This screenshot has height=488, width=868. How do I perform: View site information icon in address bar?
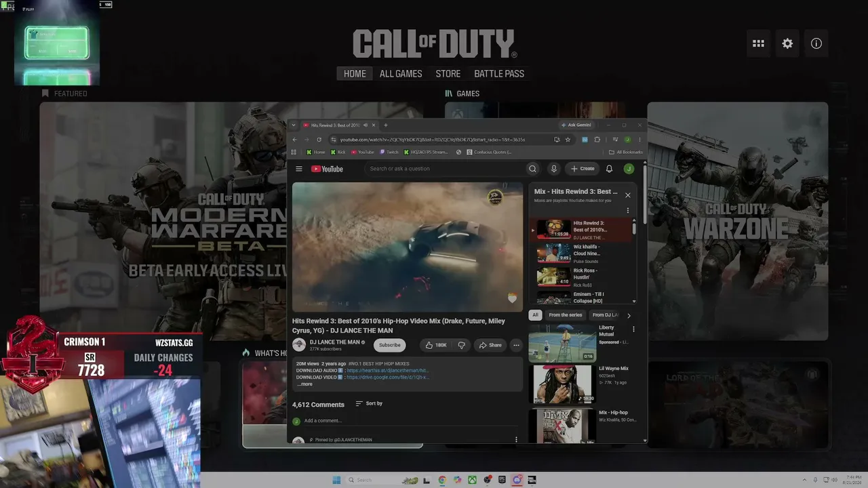click(x=334, y=140)
